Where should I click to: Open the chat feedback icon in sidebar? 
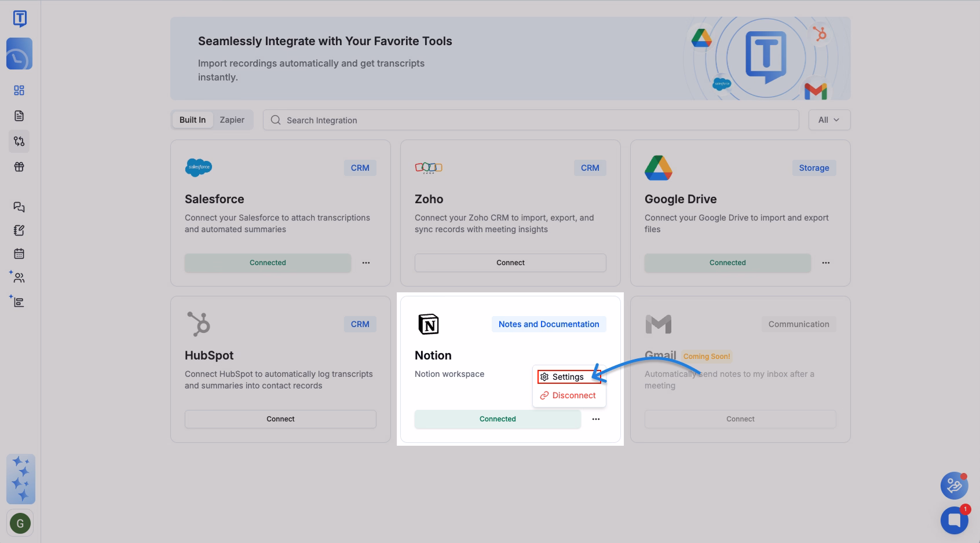click(x=19, y=207)
